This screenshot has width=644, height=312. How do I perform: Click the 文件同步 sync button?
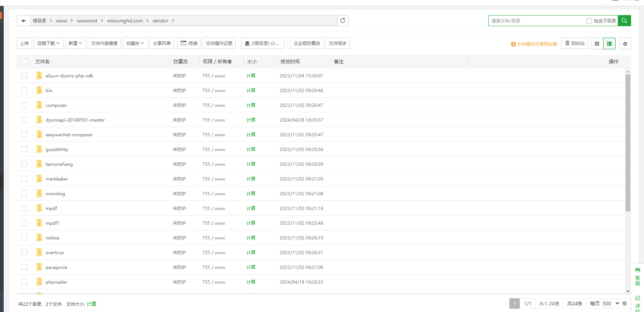337,43
